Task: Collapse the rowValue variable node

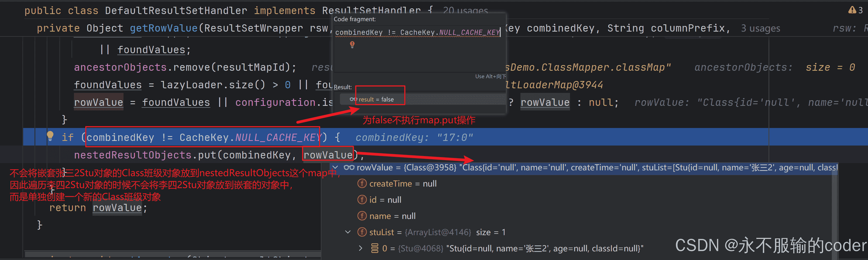Action: [335, 167]
